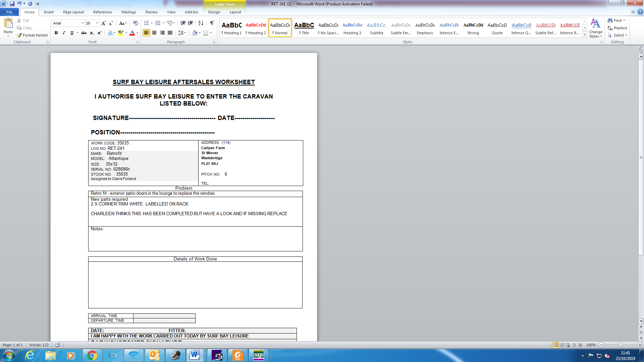The width and height of the screenshot is (644, 362).
Task: Click the Clear Formatting icon
Action: [136, 23]
